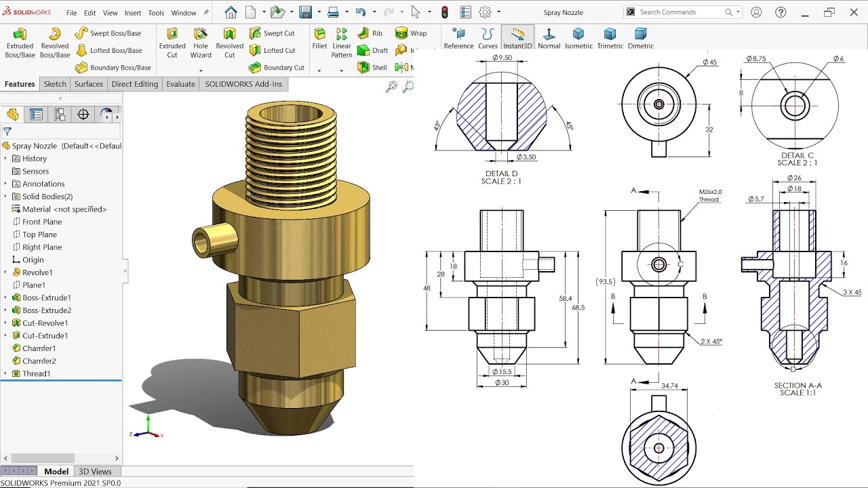Switch to Dimetric view

point(641,39)
